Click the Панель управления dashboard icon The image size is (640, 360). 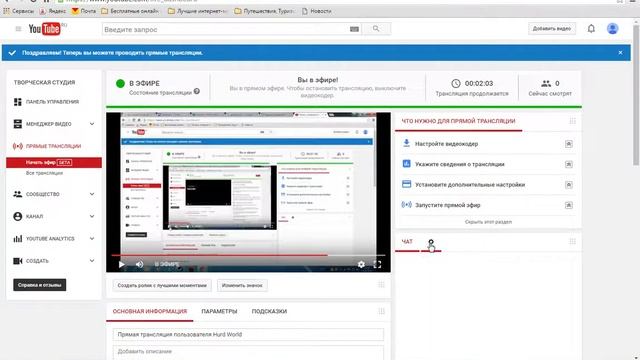click(x=18, y=102)
